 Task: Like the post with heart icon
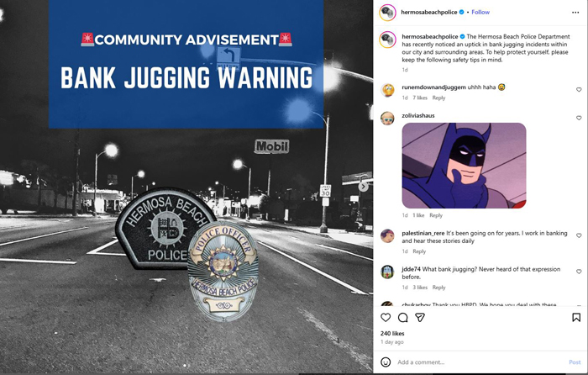click(x=386, y=318)
